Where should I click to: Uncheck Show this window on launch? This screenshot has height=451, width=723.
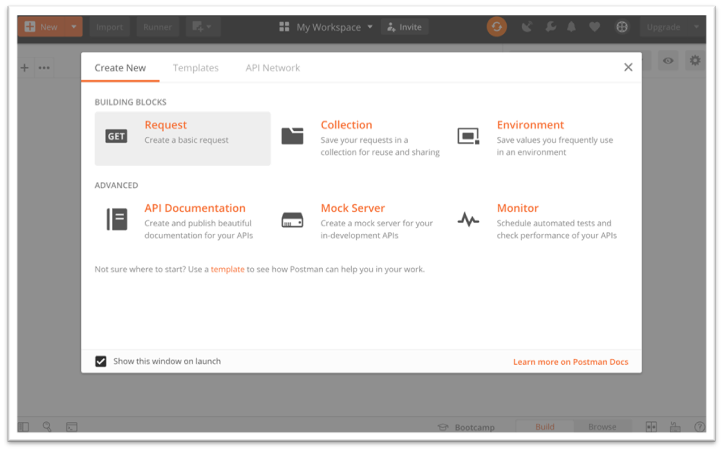[101, 361]
